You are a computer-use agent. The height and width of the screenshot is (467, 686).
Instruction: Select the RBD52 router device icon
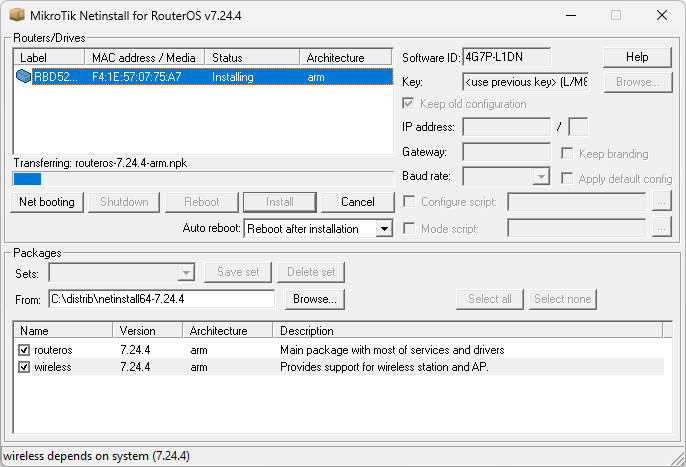[23, 77]
